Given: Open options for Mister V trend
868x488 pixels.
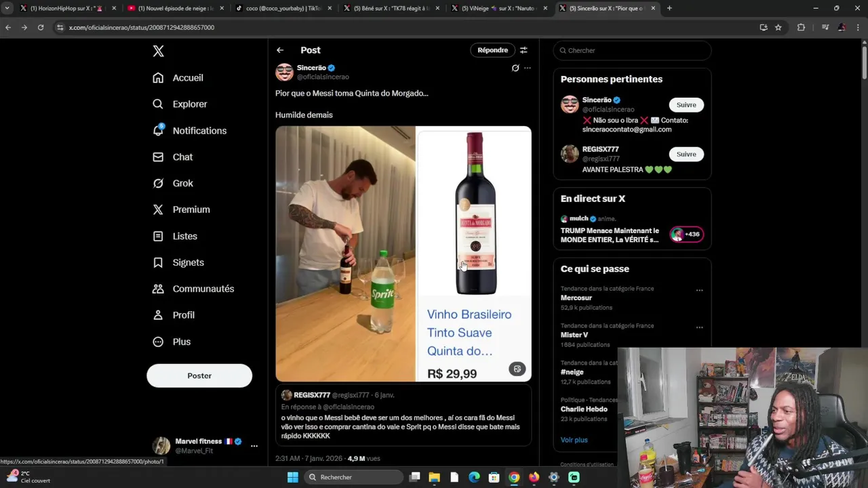Looking at the screenshot, I should click(699, 327).
